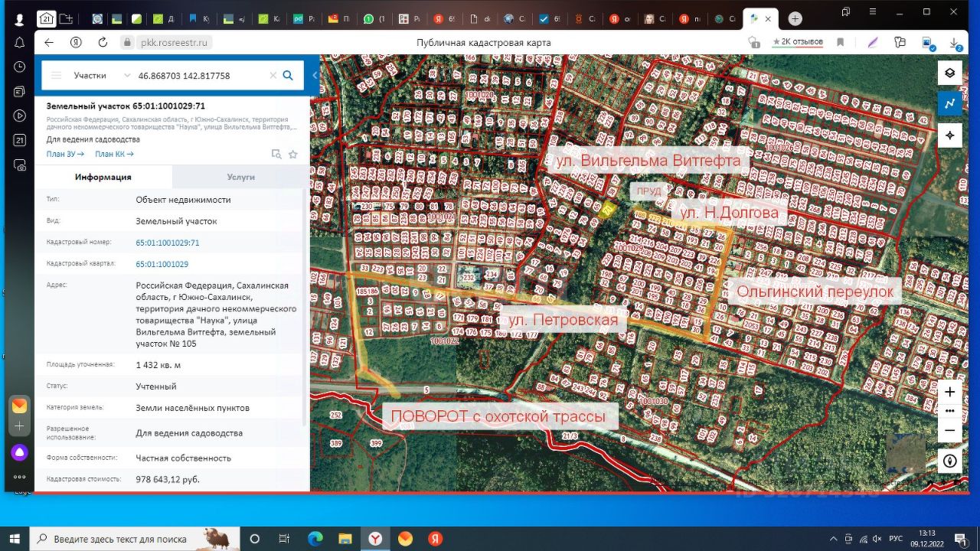Clear the coordinates search field
980x551 pixels.
pos(273,76)
